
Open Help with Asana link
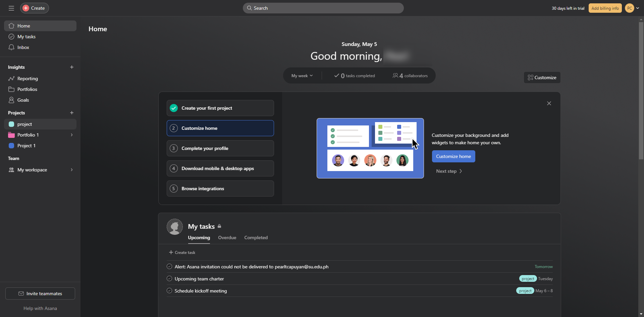40,308
